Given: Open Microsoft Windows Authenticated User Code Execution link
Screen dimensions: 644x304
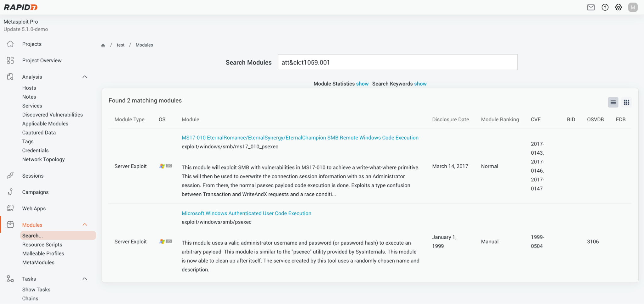Looking at the screenshot, I should click(247, 213).
